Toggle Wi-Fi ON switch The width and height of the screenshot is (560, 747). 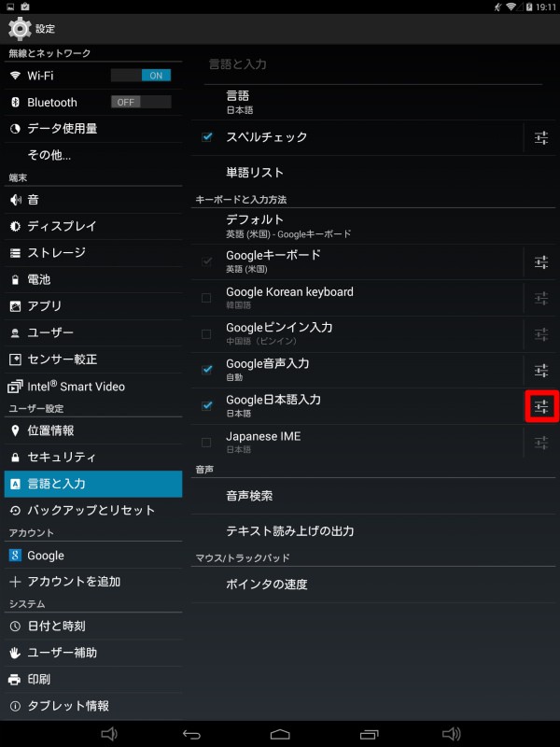(x=141, y=76)
